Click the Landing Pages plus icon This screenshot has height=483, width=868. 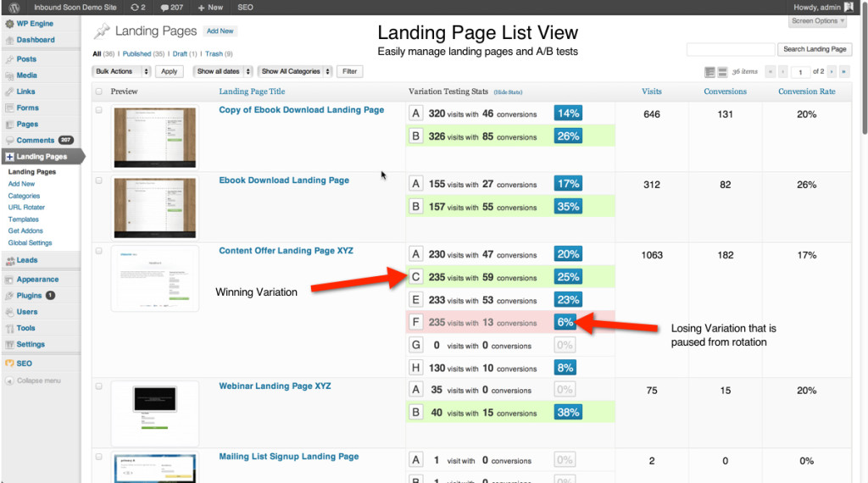[9, 157]
